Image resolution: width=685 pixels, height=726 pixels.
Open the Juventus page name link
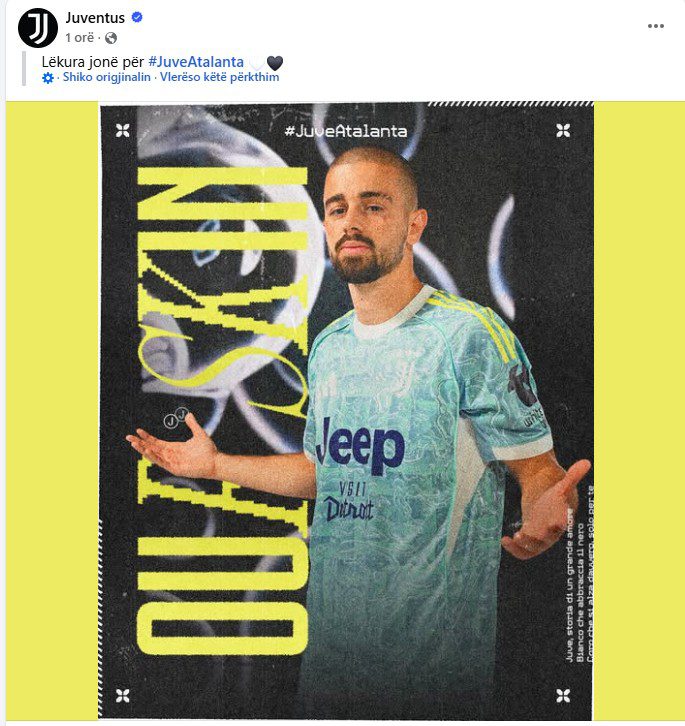tap(95, 18)
